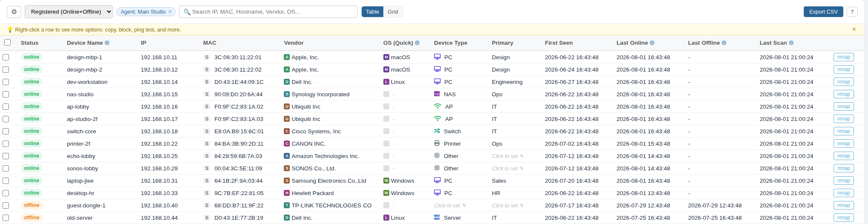Check the box for dev-workstation row
868x224 pixels.
coord(6,82)
